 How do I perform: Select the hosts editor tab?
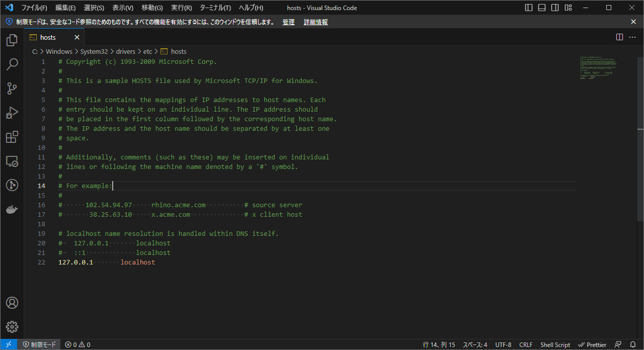tap(48, 37)
